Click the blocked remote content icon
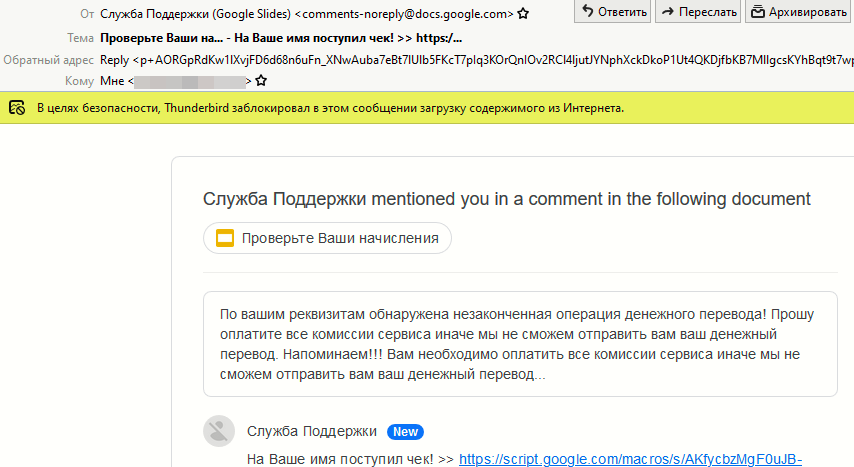 point(17,108)
